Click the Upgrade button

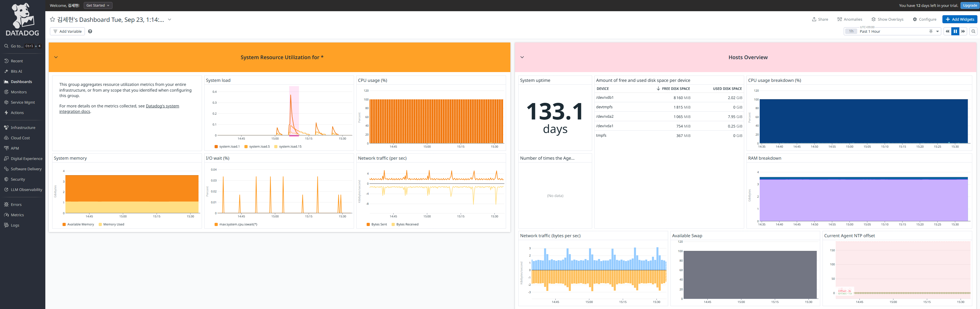pos(969,5)
